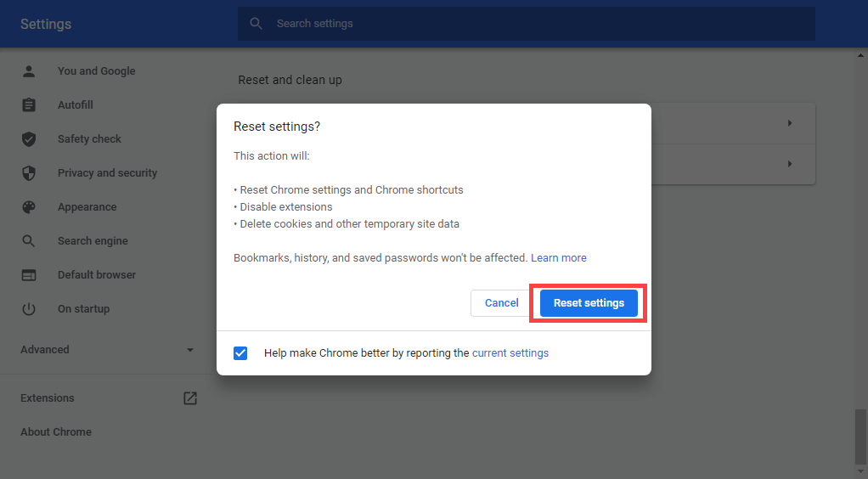Click the Extensions external link icon

tap(190, 398)
